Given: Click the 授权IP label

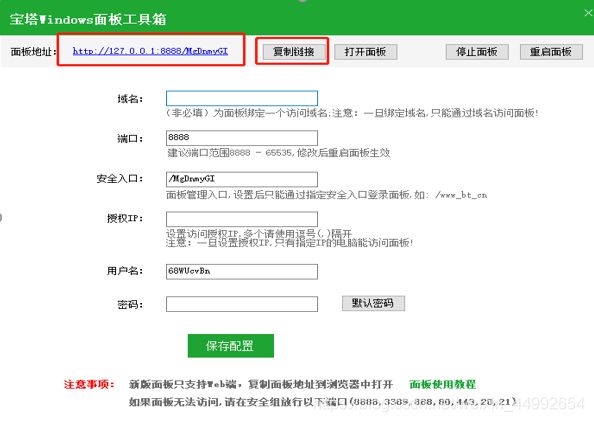Looking at the screenshot, I should (125, 219).
